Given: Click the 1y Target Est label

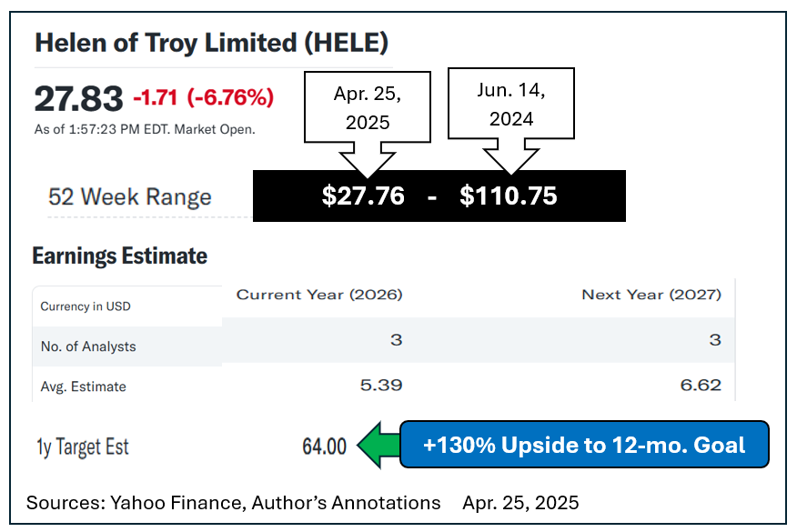Looking at the screenshot, I should pos(83,447).
